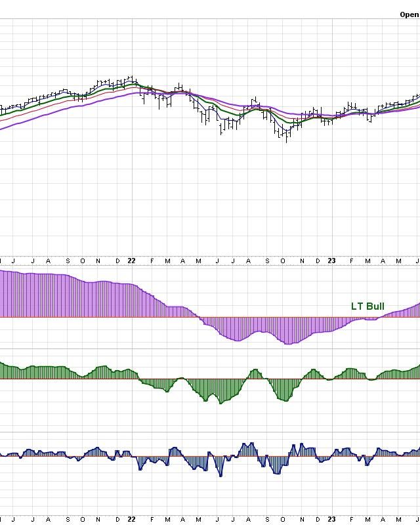The height and width of the screenshot is (525, 420).
Task: Click the November 2022 "N" label on upper axis
Action: pos(302,261)
